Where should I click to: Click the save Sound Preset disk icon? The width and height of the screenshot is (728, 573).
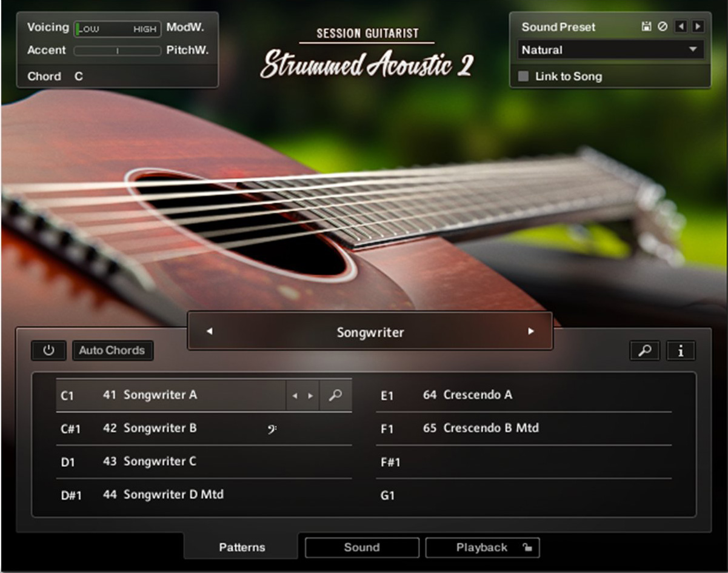[646, 26]
